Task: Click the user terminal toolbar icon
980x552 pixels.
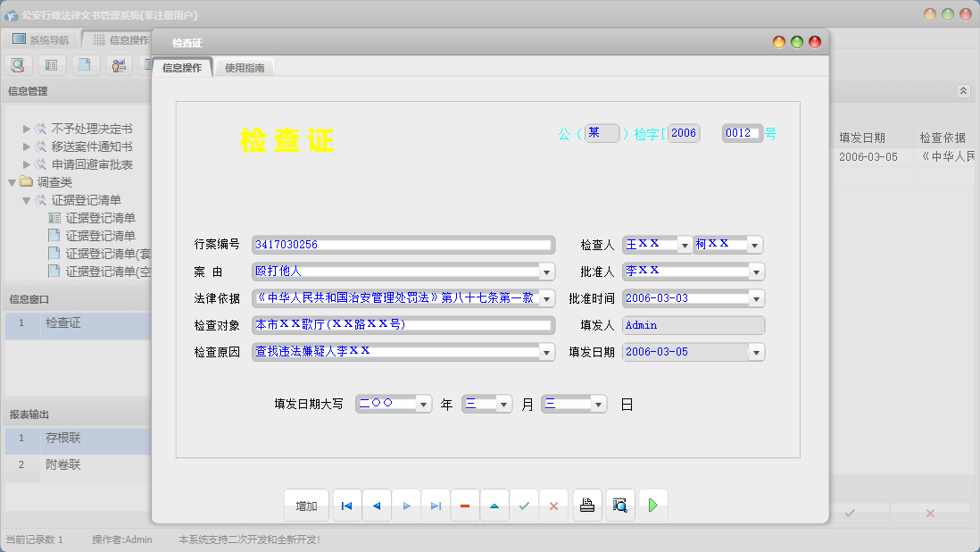Action: (119, 64)
